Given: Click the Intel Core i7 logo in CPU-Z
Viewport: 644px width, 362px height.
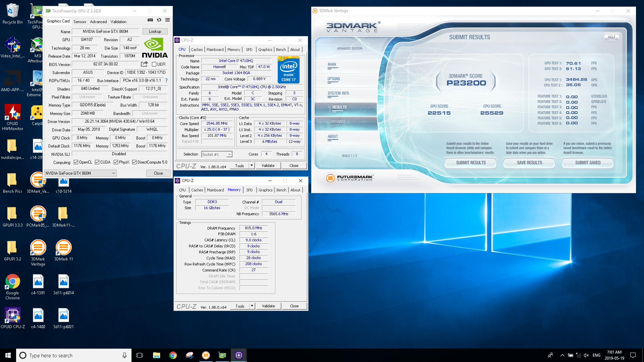Looking at the screenshot, I should point(288,70).
